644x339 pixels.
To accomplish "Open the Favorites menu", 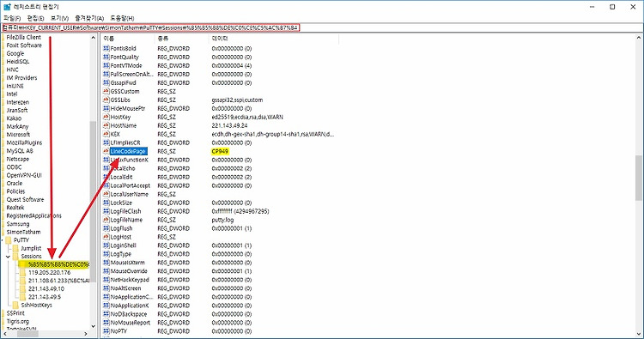I will [89, 19].
